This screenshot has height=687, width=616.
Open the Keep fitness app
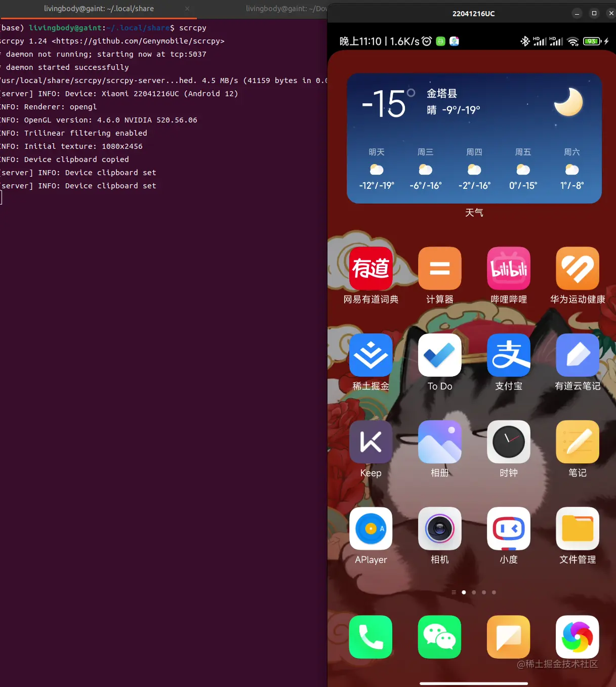(x=371, y=441)
